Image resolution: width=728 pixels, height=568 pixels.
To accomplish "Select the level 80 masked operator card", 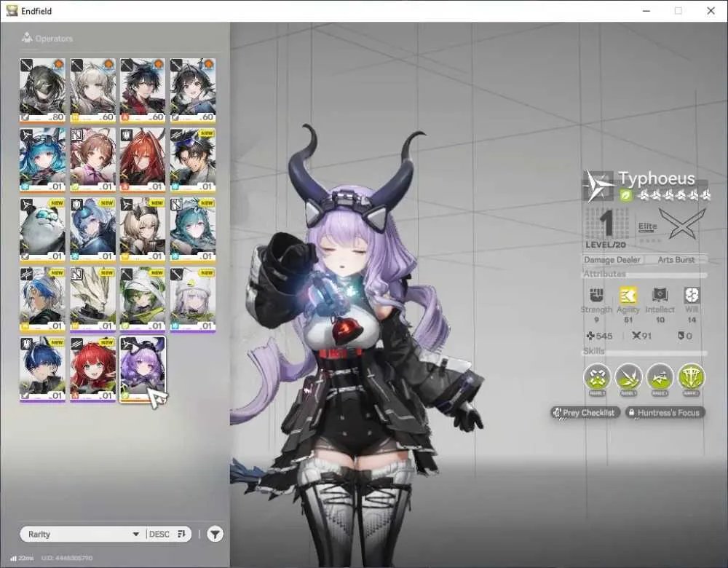I will (x=42, y=90).
